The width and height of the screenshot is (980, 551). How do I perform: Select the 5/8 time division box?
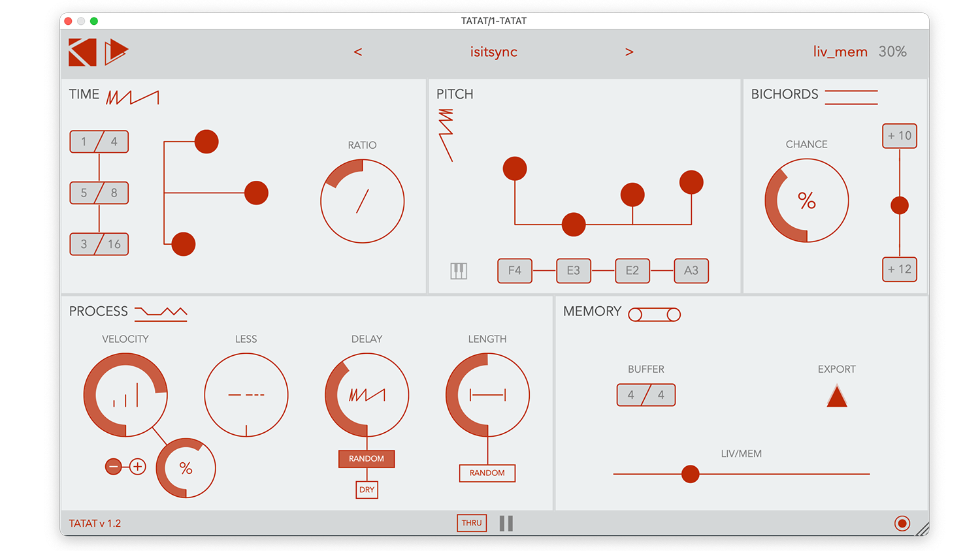tap(99, 193)
